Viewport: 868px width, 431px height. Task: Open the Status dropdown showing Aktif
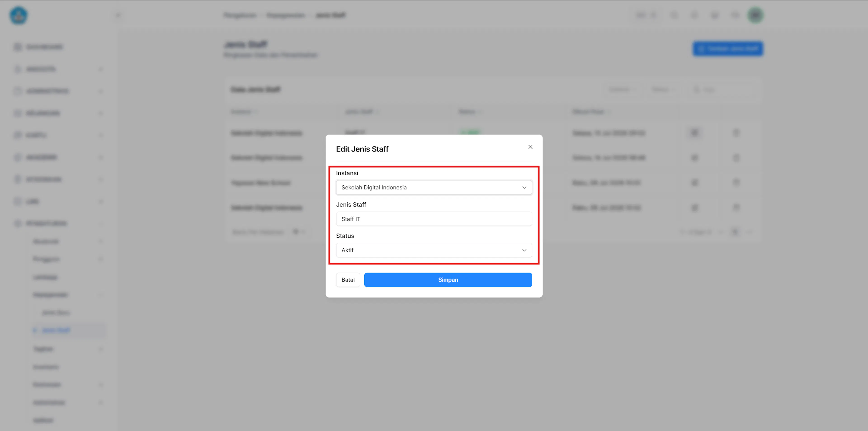(434, 250)
